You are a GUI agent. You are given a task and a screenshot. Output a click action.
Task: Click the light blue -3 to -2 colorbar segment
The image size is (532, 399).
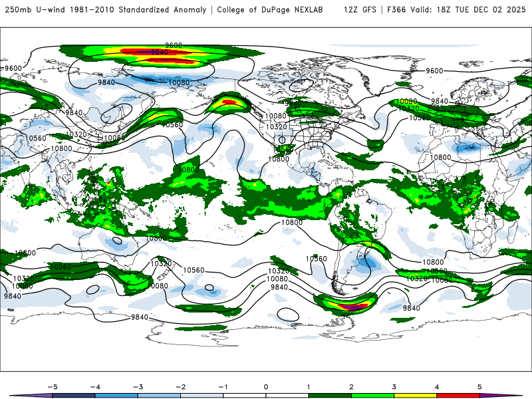click(159, 396)
